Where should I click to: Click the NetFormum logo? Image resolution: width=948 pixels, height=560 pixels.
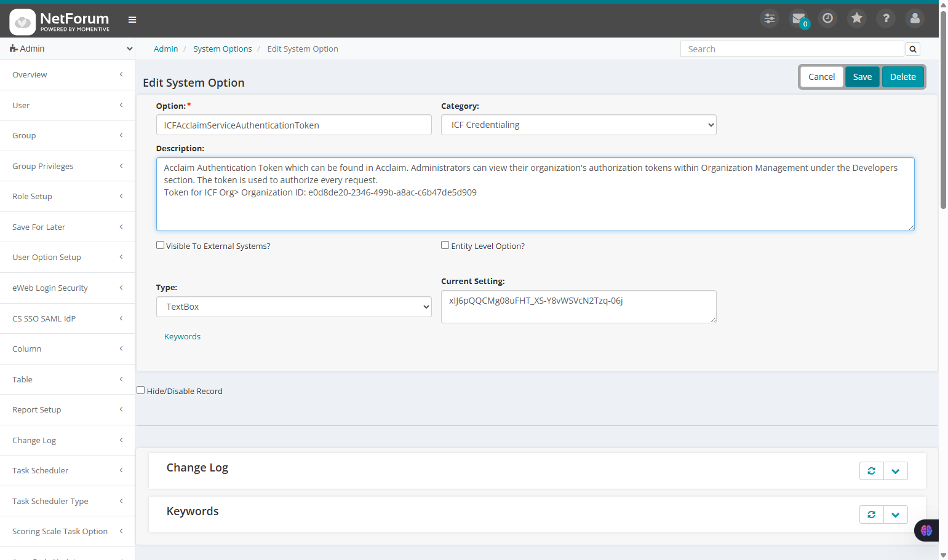60,22
